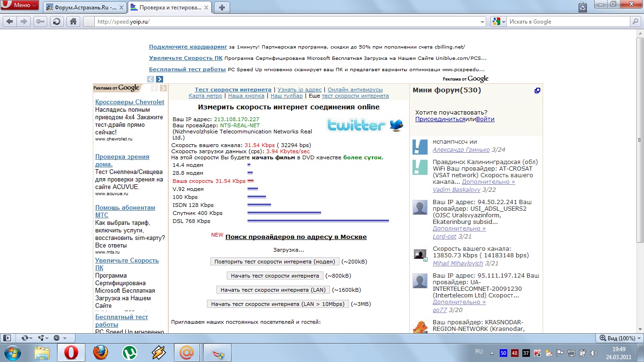Click into the Искать в Google field
Image resolution: width=644 pixels, height=362 pixels.
pos(568,22)
